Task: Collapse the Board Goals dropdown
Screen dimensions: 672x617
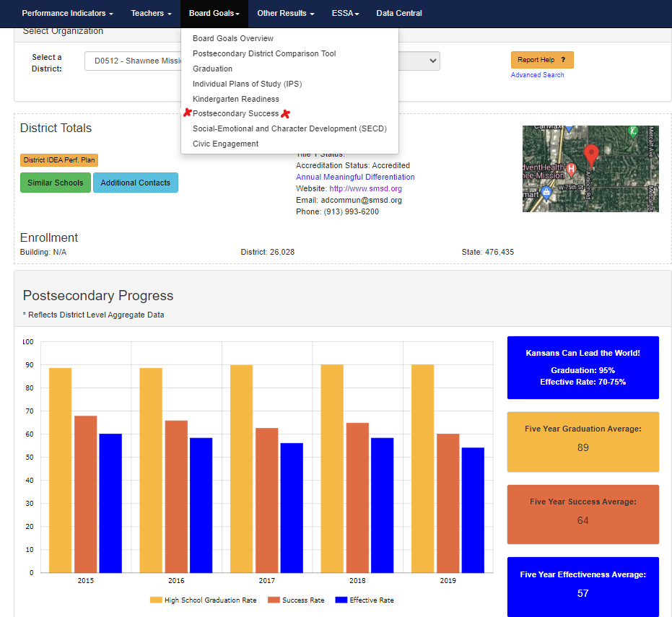Action: click(214, 13)
